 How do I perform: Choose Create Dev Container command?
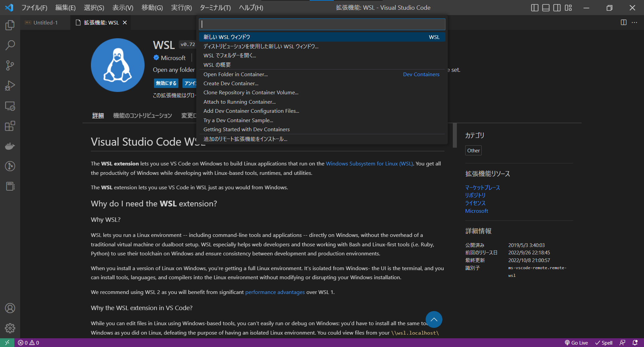click(322, 83)
